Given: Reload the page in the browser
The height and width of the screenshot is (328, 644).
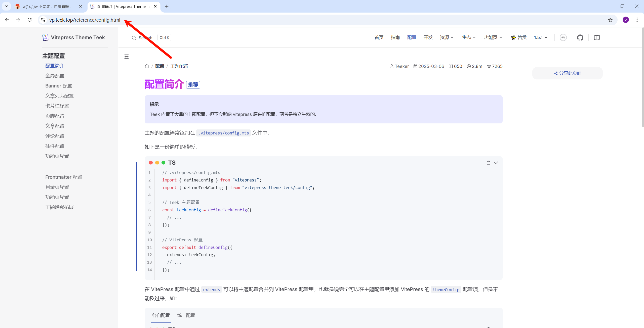Looking at the screenshot, I should tap(30, 20).
